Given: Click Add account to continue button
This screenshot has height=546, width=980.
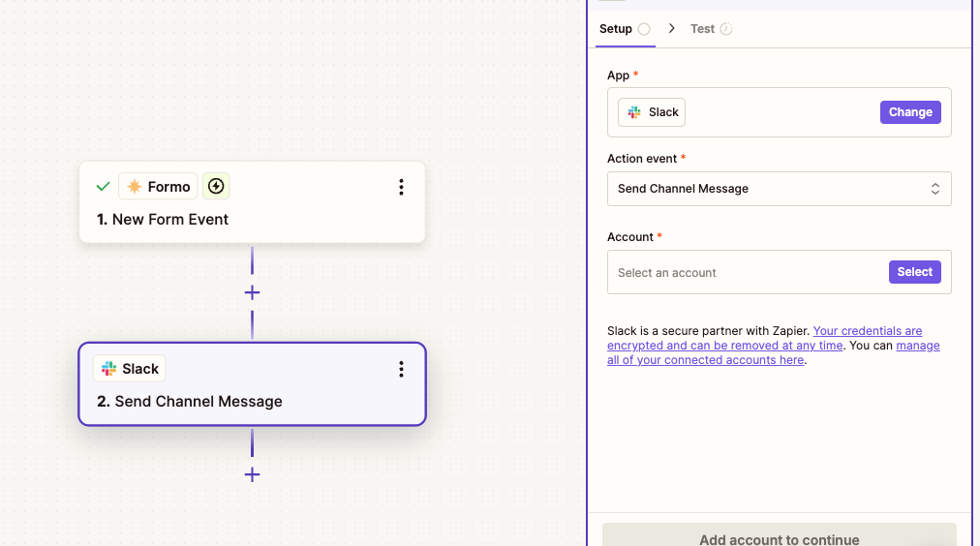Looking at the screenshot, I should tap(779, 536).
